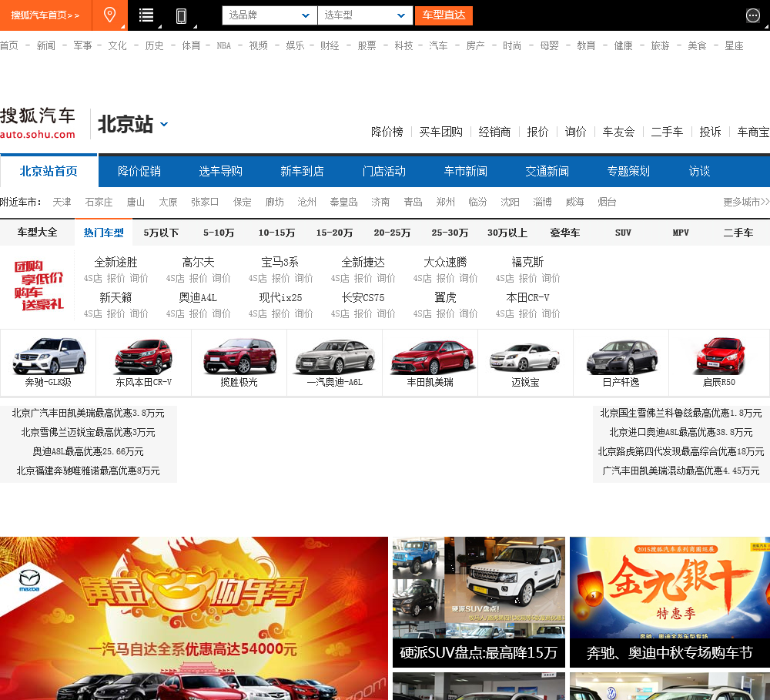Open the 奔驰、奥迪中秋专场购车节 image
The height and width of the screenshot is (700, 770).
tap(670, 602)
